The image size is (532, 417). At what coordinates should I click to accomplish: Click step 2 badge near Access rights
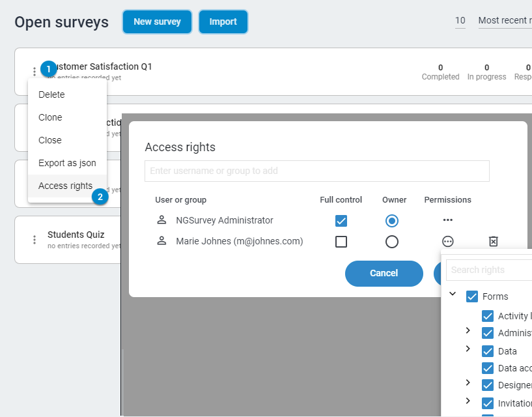[100, 196]
